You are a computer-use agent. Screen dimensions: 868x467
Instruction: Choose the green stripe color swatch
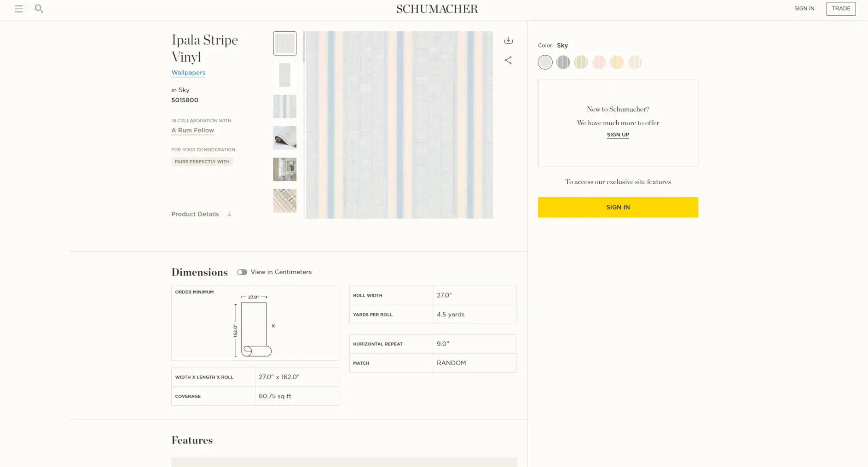(581, 62)
